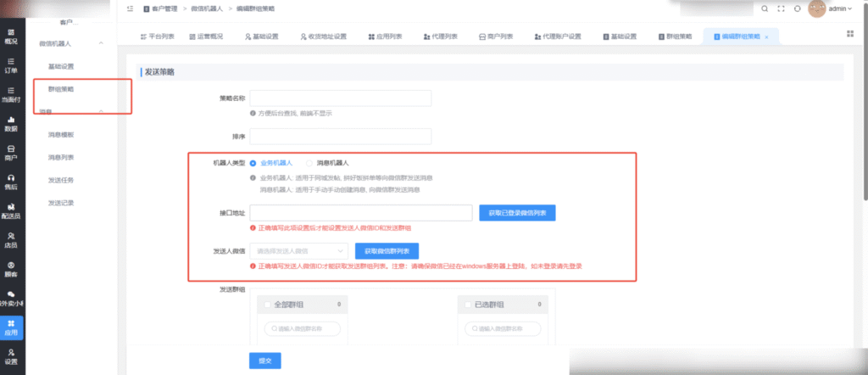868x375 pixels.
Task: Click the admin user avatar
Action: [x=817, y=8]
